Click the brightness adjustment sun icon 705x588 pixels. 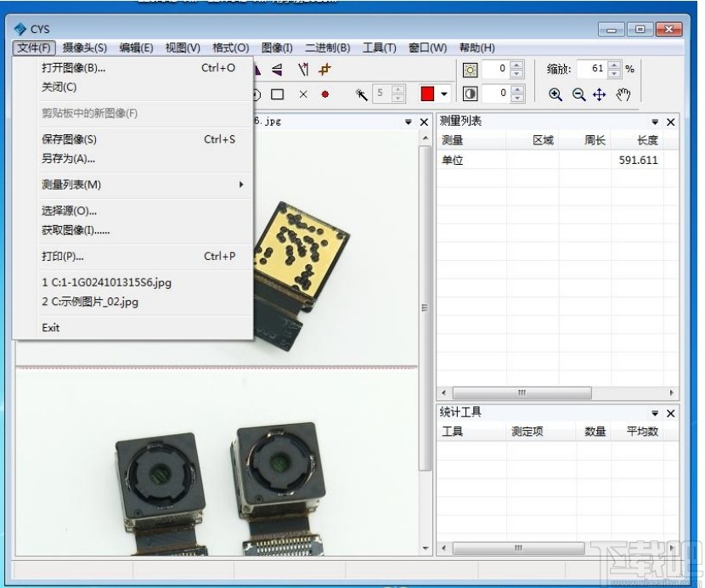[471, 70]
